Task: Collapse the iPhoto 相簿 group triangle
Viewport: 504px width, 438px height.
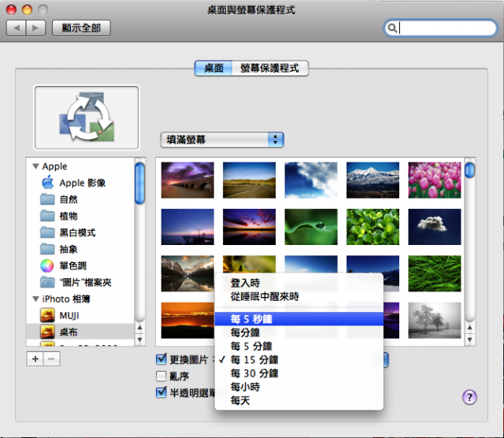Action: [x=35, y=299]
